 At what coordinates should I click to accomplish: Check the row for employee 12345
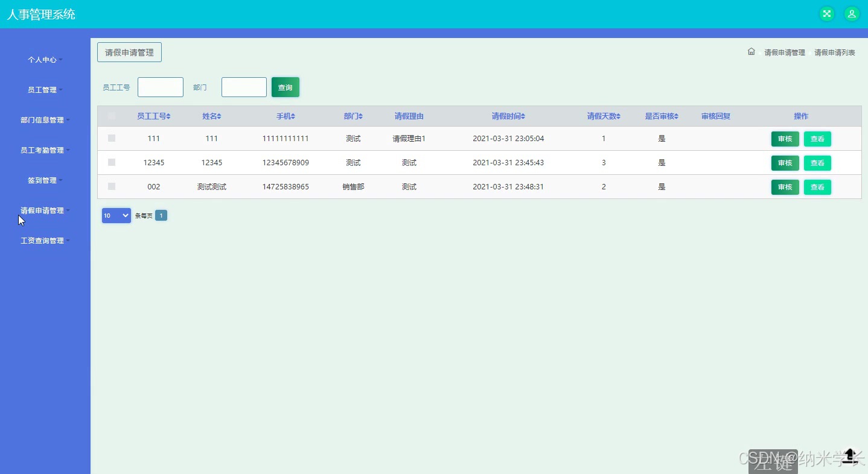112,162
